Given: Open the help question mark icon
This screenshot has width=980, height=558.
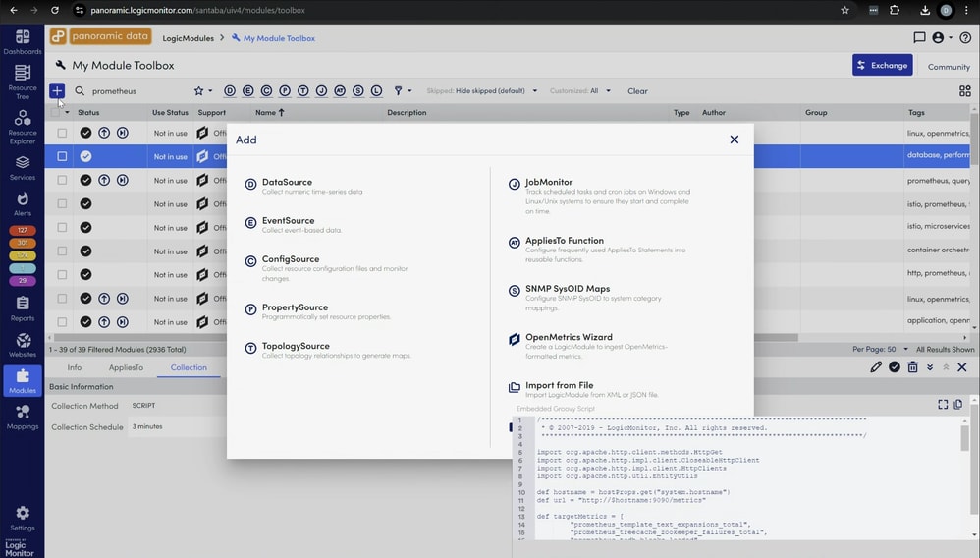Looking at the screenshot, I should click(x=965, y=37).
